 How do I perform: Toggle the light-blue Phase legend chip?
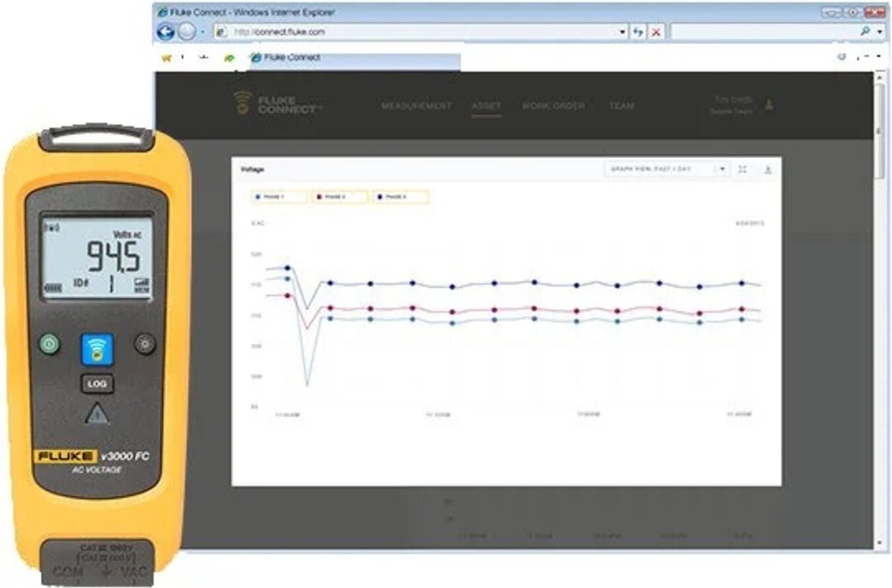pos(279,197)
